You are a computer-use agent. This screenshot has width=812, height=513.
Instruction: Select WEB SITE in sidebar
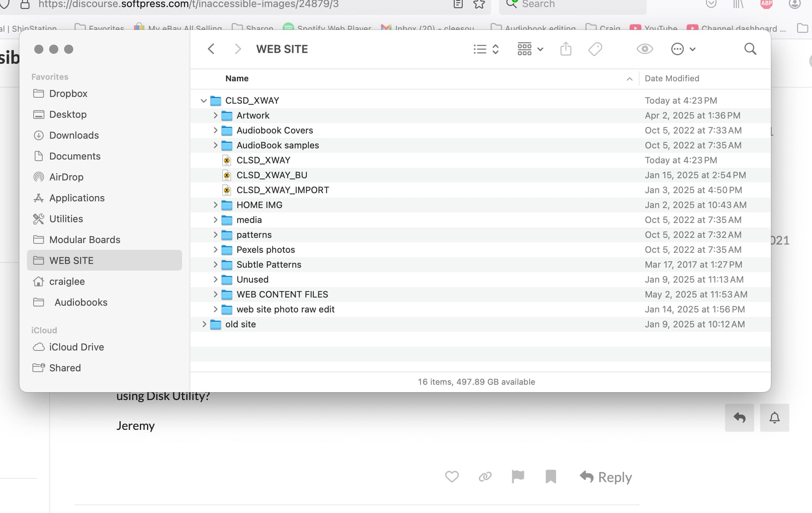tap(104, 260)
